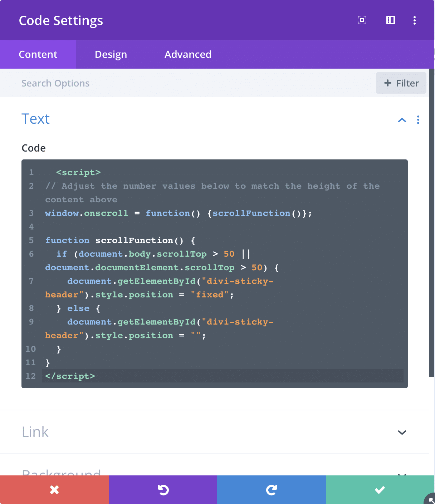435x504 pixels.
Task: Open the Advanced tab
Action: (x=188, y=54)
